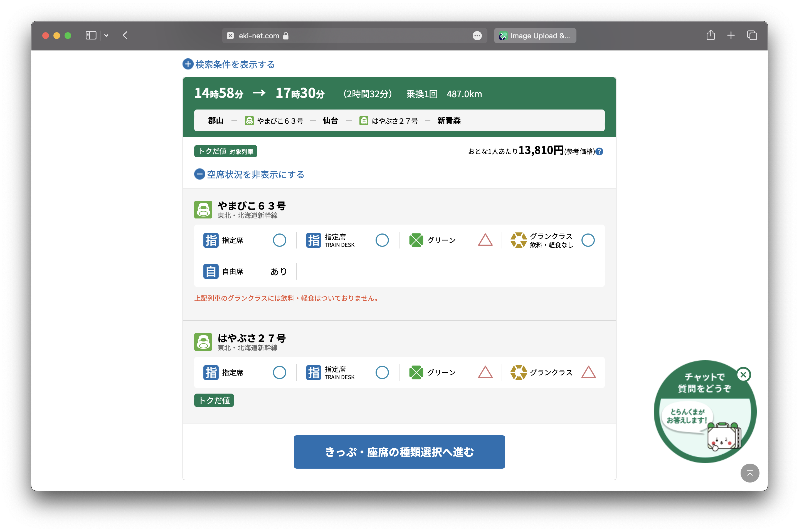
Task: Click 新青森 station in route bar
Action: click(449, 121)
